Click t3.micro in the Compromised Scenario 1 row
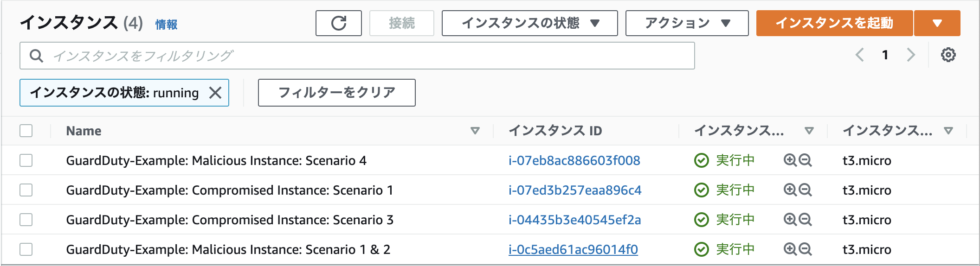The image size is (980, 266). pyautogui.click(x=867, y=190)
